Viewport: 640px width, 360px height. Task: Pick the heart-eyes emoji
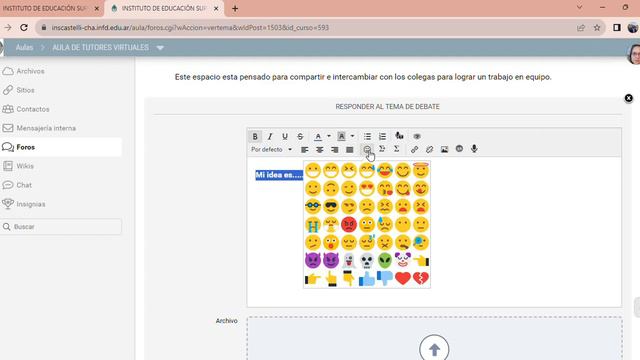click(x=367, y=189)
